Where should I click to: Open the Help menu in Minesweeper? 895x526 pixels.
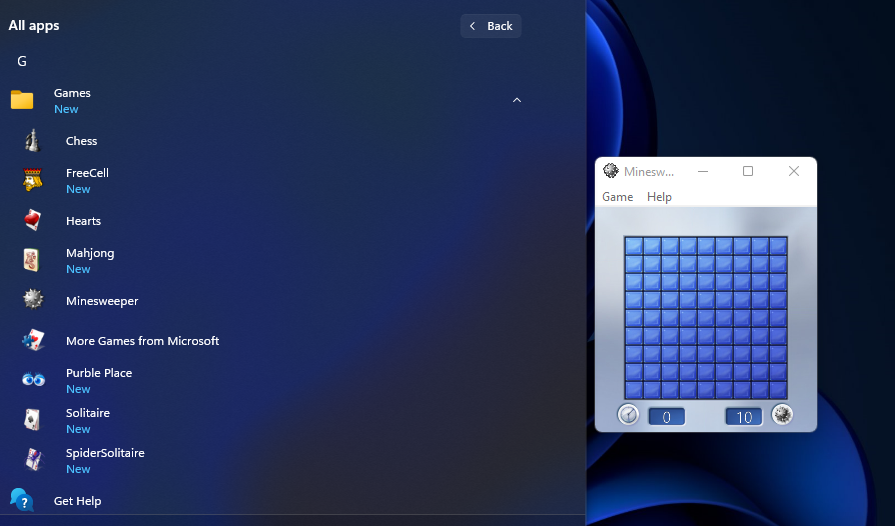pos(659,197)
